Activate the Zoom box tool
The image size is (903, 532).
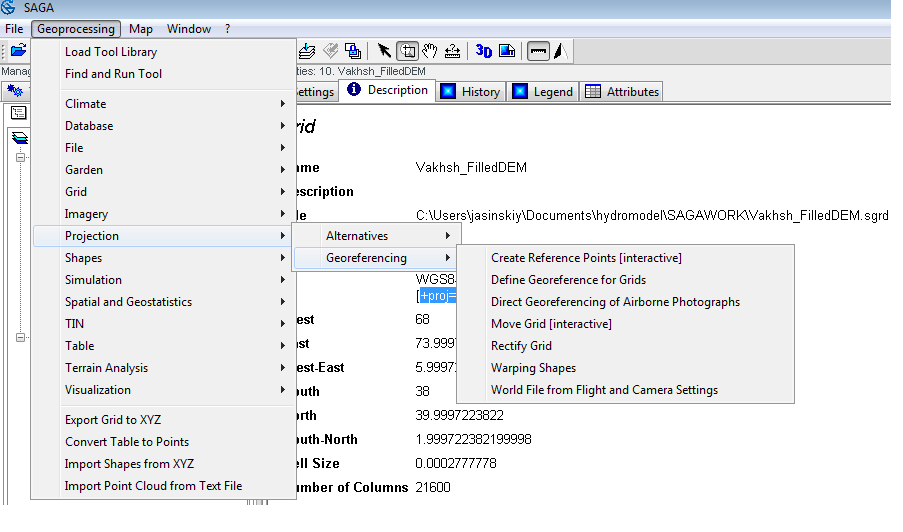click(407, 51)
